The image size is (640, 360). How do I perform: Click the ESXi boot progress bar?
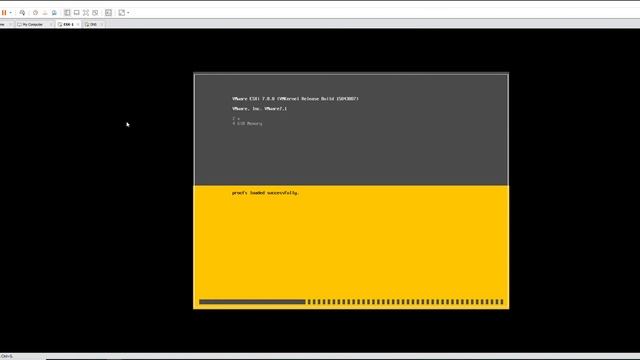click(351, 302)
